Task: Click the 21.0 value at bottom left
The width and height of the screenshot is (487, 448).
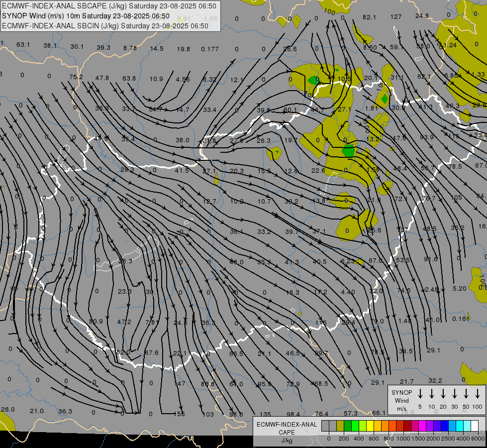Action: coord(37,411)
